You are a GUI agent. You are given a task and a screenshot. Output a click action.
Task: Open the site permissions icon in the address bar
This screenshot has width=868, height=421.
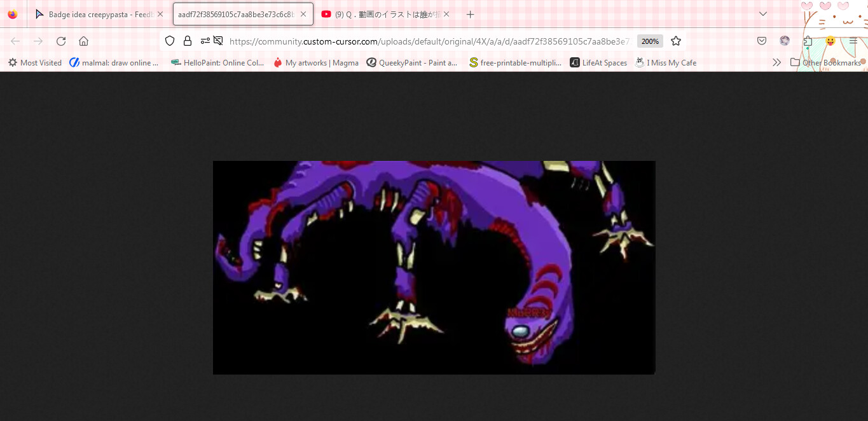tap(205, 41)
